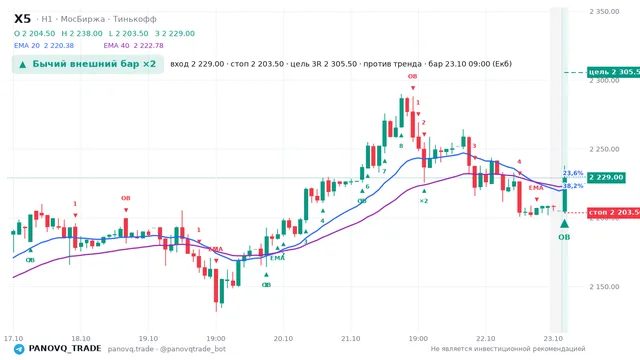This screenshot has width=640, height=360.
Task: Click the 21.10 date on the time axis
Action: tap(351, 338)
